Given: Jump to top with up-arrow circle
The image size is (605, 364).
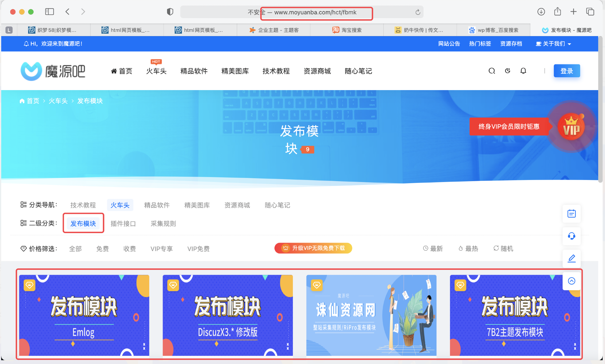Looking at the screenshot, I should (x=572, y=281).
